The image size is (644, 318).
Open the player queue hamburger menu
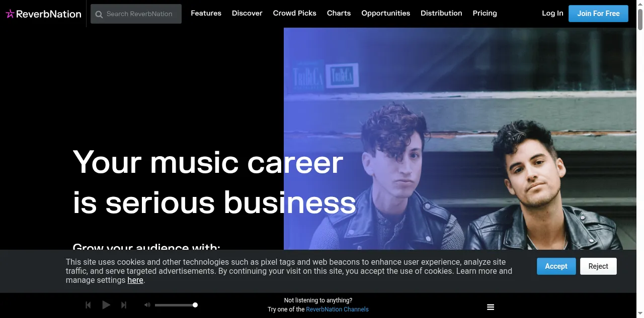491,307
